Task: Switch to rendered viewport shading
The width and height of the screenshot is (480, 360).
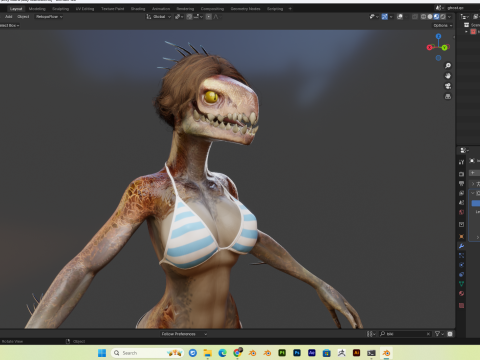Action: (x=443, y=17)
